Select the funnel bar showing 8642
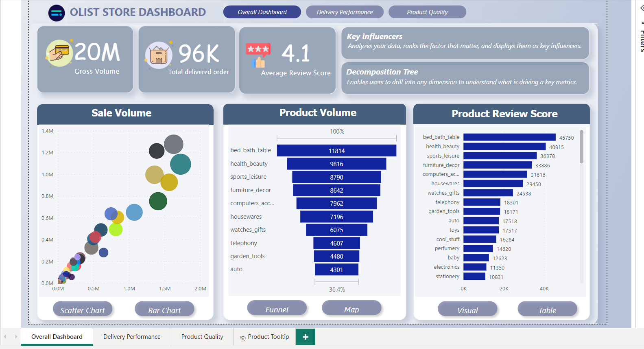The height and width of the screenshot is (349, 644). pyautogui.click(x=336, y=190)
